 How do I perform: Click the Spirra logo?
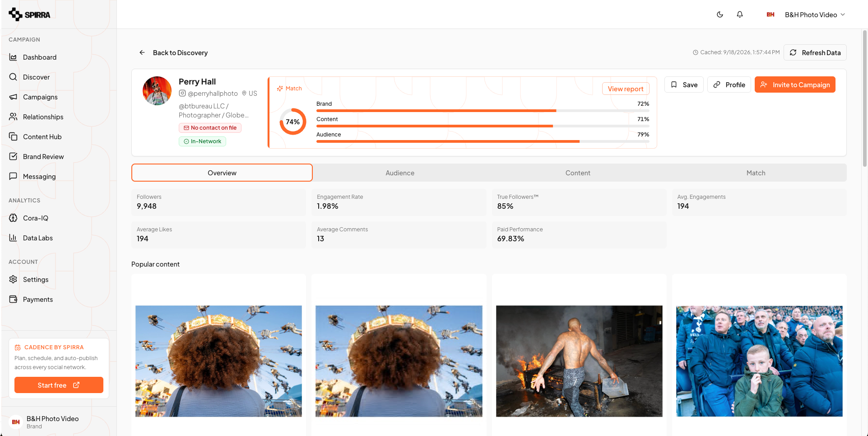pos(29,14)
